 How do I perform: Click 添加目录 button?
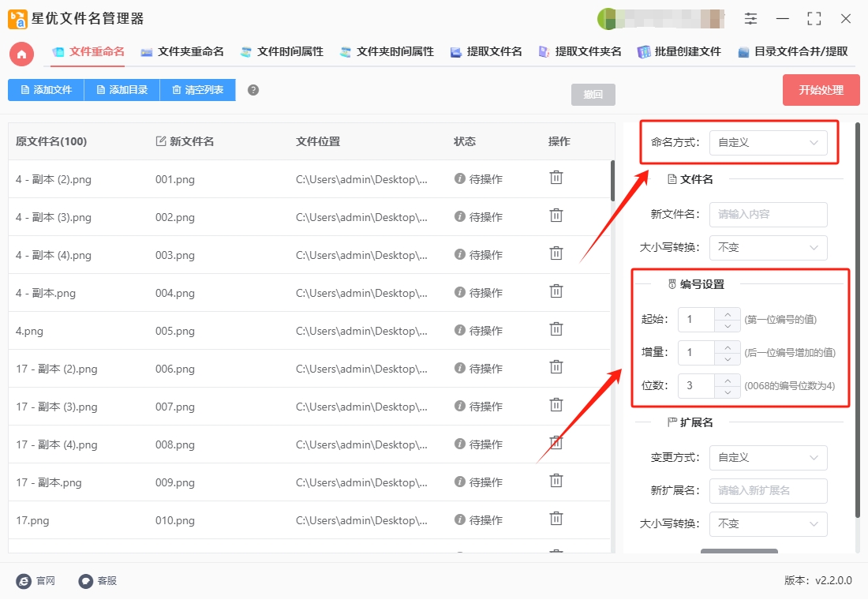(122, 90)
